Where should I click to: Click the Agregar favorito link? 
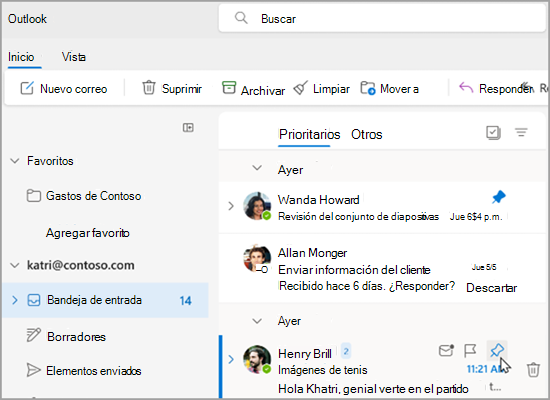coord(88,233)
